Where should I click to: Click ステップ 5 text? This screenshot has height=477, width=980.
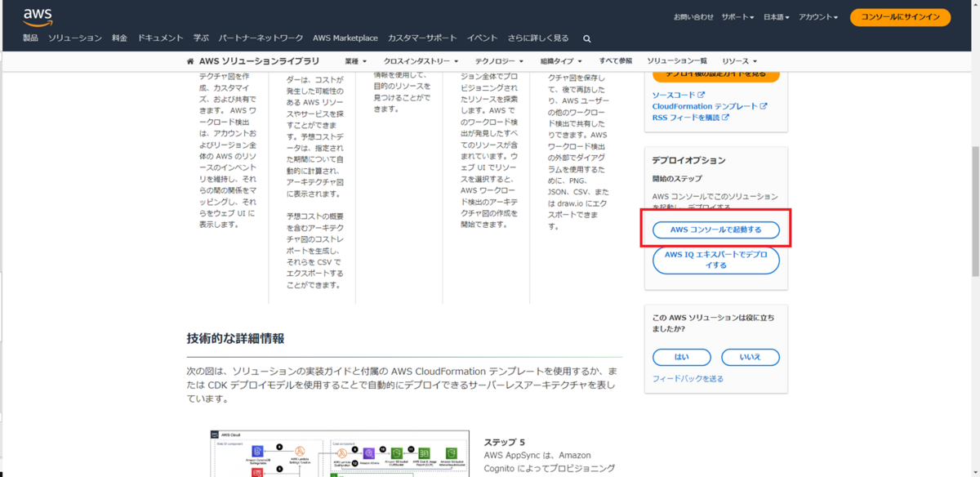(505, 442)
